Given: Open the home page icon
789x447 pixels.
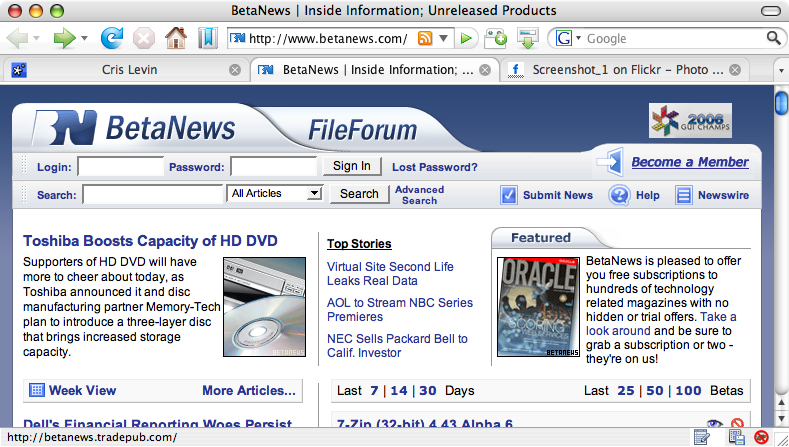Looking at the screenshot, I should pyautogui.click(x=176, y=38).
